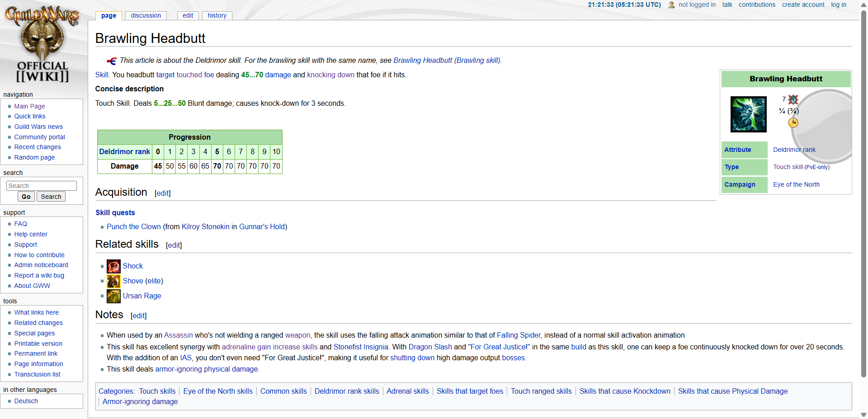Open Guild Wars news link
This screenshot has width=868, height=419.
[38, 127]
